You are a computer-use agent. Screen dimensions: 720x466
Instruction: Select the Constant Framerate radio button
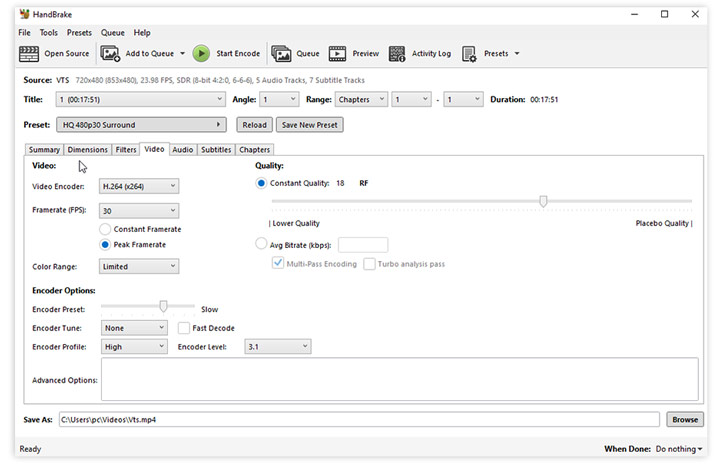coord(105,229)
